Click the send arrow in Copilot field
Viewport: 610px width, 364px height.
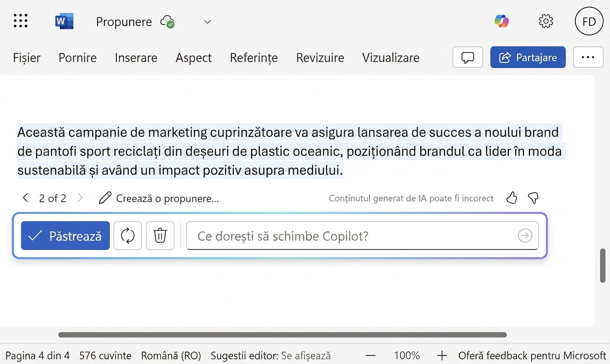tap(525, 236)
